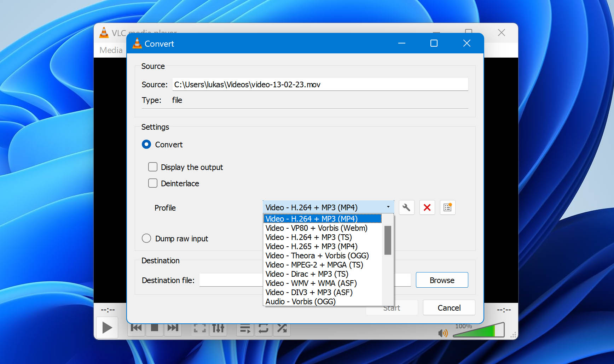Toggle loop mode in VLC

263,328
